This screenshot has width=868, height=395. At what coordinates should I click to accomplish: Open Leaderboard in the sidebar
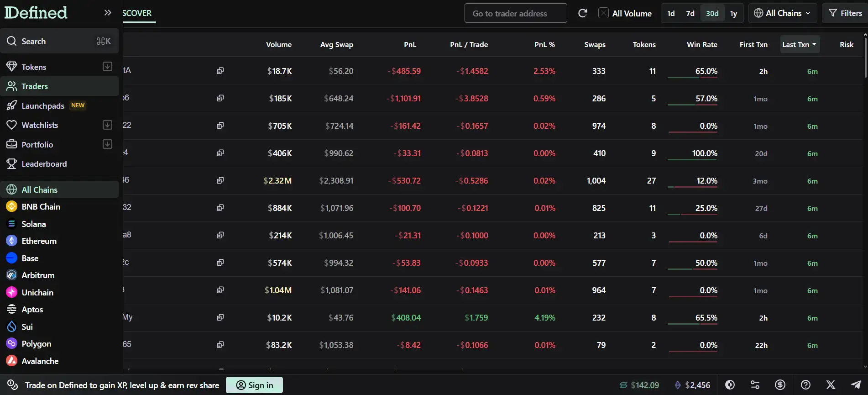[44, 163]
